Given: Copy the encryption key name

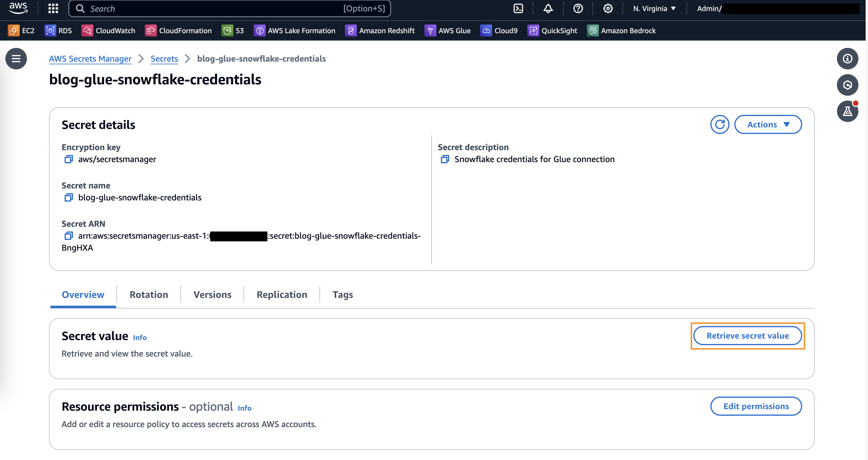Looking at the screenshot, I should click(x=68, y=159).
